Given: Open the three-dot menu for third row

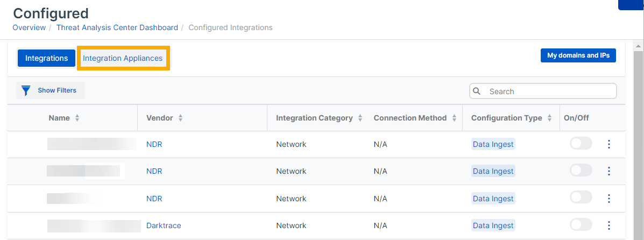Looking at the screenshot, I should click(609, 199).
